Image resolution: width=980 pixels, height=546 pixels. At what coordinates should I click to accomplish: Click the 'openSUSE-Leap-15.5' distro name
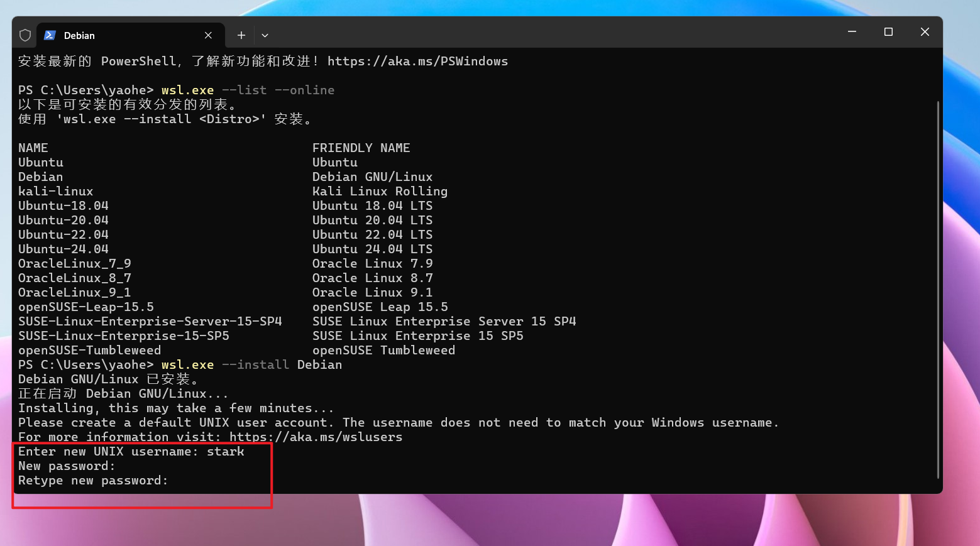click(85, 307)
